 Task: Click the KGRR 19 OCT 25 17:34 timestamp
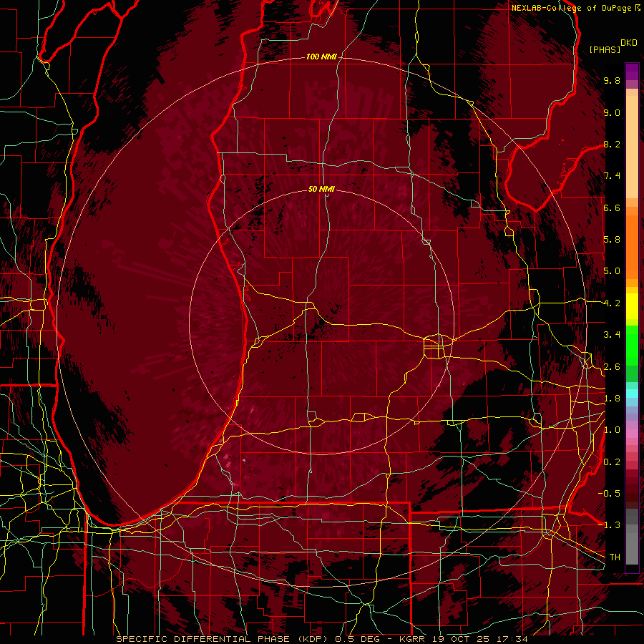(463, 639)
